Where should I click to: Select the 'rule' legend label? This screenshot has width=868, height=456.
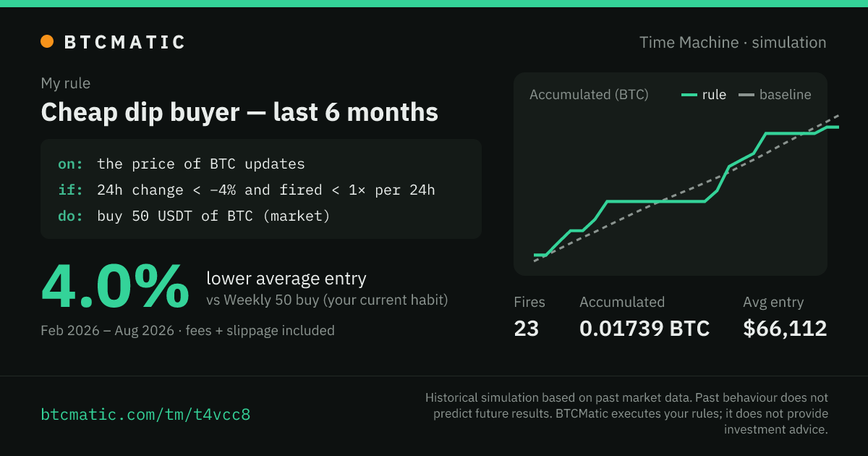click(x=714, y=95)
